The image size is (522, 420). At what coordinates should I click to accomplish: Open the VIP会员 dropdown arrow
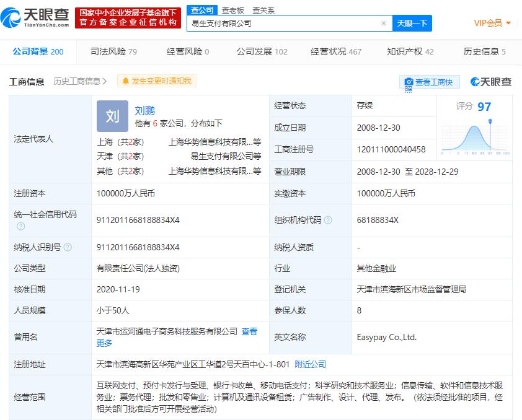click(510, 22)
